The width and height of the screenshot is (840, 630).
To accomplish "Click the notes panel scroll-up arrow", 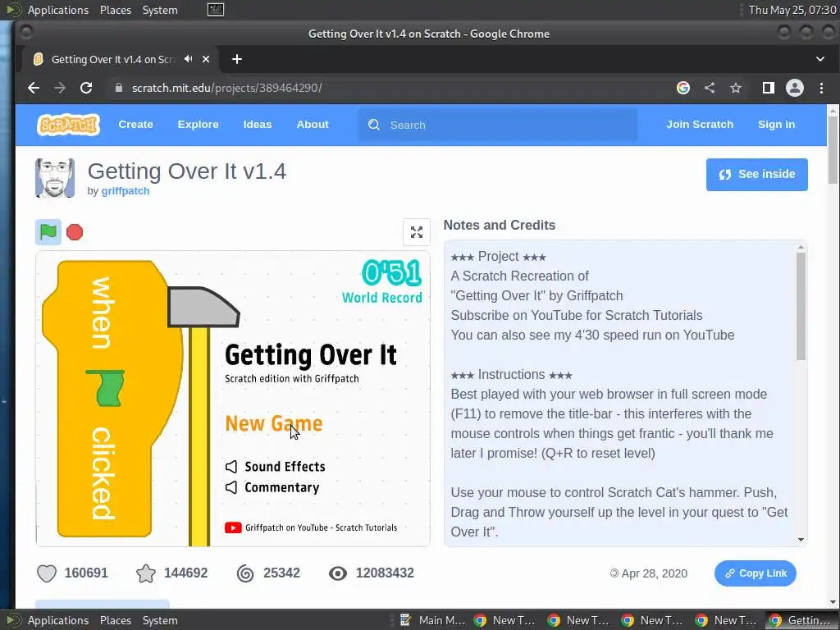I will pos(801,247).
